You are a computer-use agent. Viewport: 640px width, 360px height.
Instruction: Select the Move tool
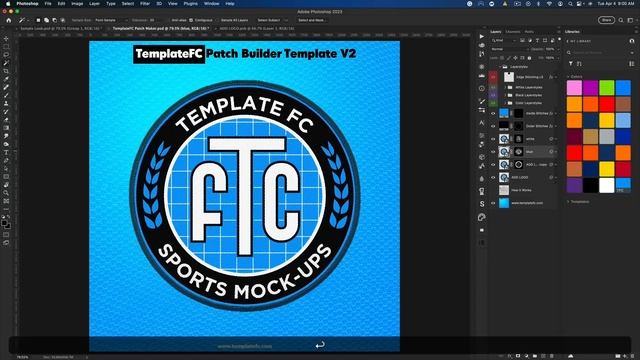point(6,39)
